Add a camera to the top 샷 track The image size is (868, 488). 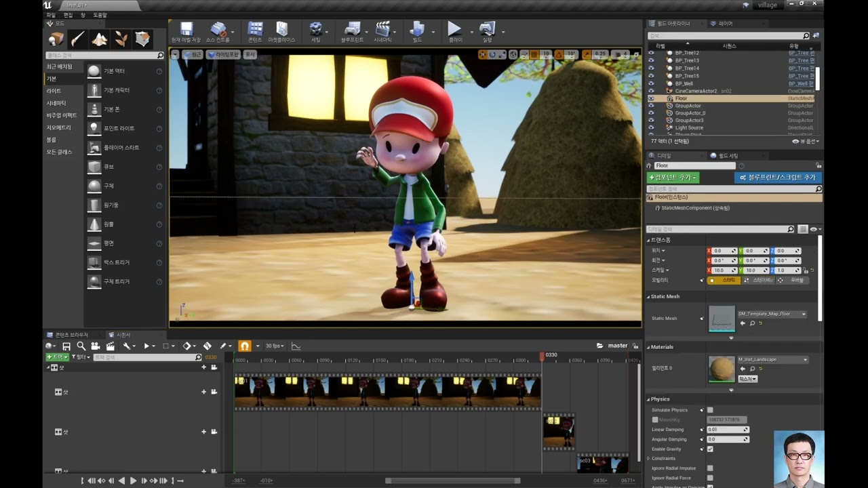click(x=214, y=367)
